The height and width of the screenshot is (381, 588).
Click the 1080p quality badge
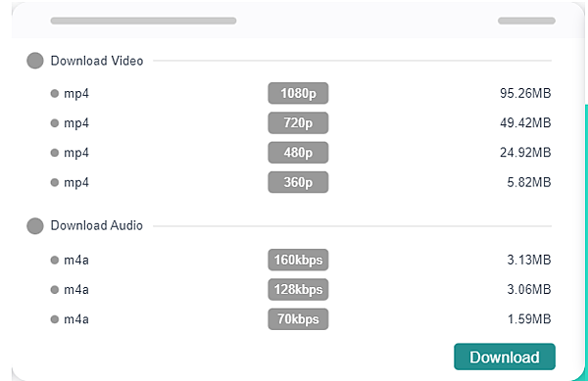298,93
